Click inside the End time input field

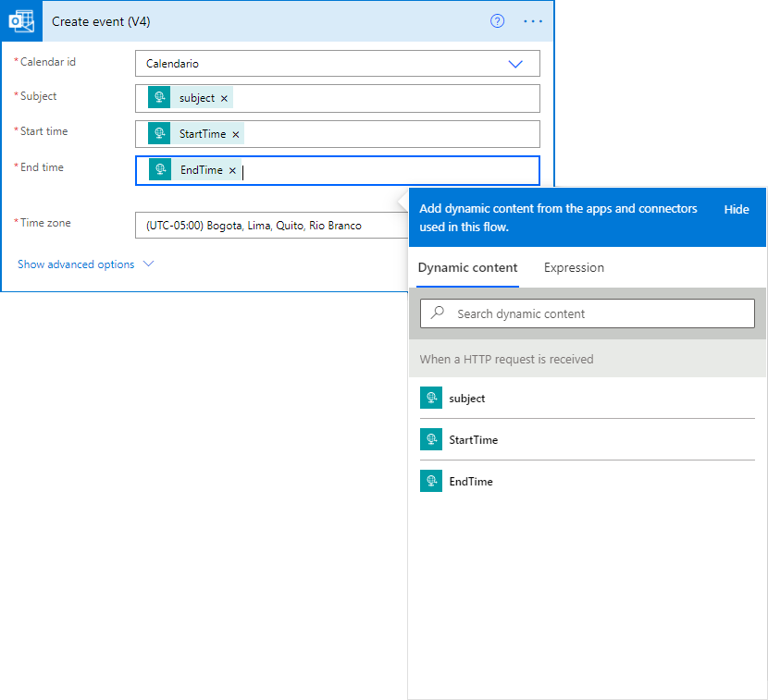(x=338, y=170)
